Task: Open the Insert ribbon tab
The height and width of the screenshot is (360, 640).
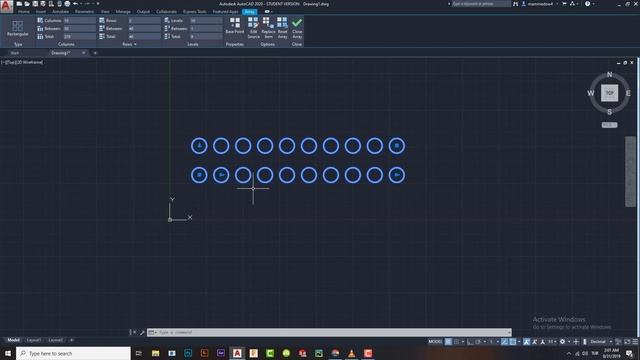Action: click(x=41, y=12)
